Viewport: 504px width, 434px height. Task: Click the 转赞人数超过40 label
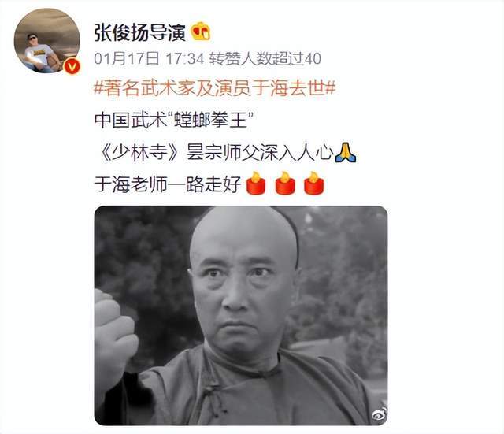(x=265, y=59)
